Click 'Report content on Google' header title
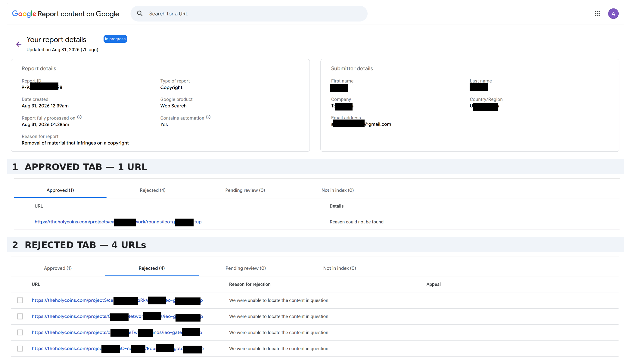Viewport: 631px width, 364px height. pos(78,14)
